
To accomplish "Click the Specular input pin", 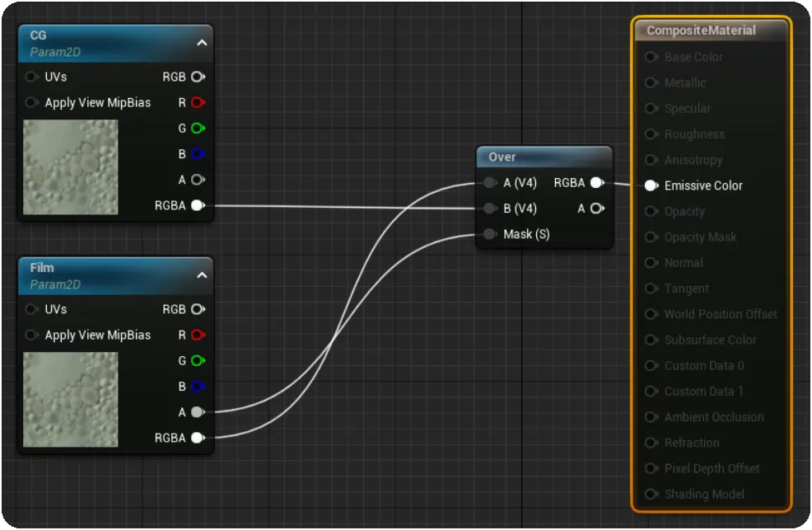I will [651, 108].
